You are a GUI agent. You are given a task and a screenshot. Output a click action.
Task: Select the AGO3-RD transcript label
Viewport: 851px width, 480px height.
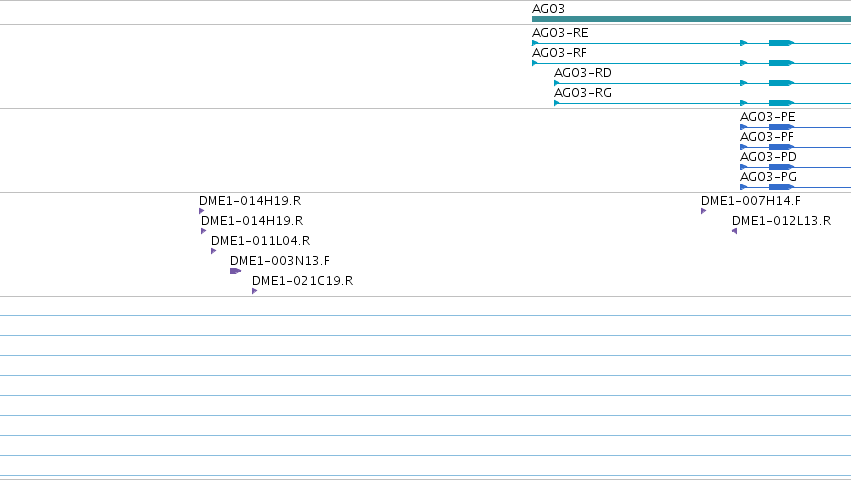coord(583,73)
